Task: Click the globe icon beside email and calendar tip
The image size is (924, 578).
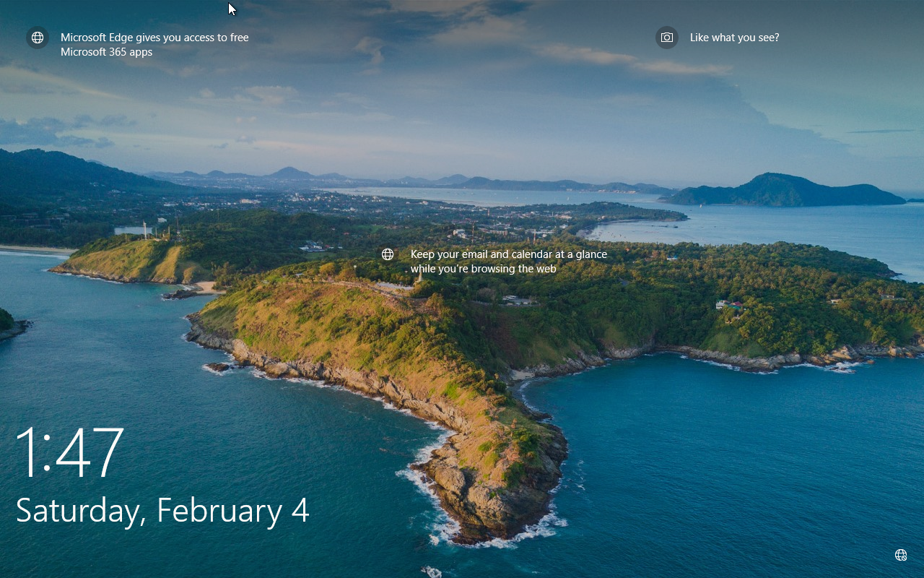Action: [388, 254]
